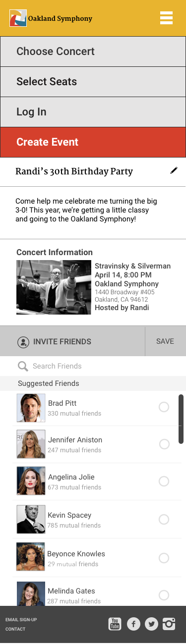Edit event title with pencil icon
Viewport: 186px width, 644px height.
click(174, 170)
